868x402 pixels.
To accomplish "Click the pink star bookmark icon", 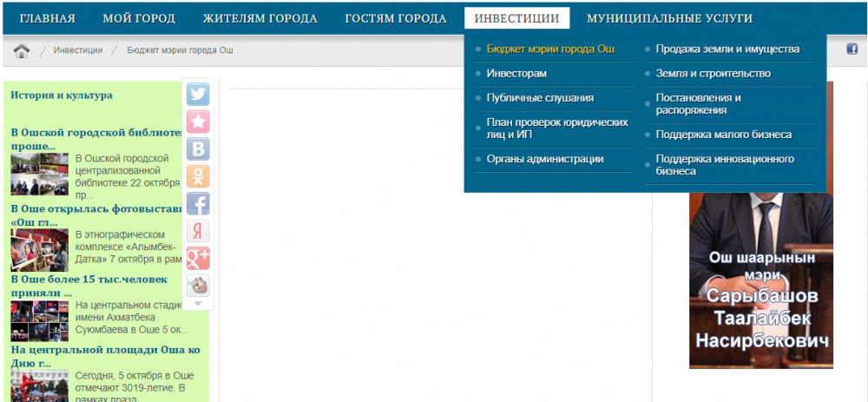I will tap(198, 122).
